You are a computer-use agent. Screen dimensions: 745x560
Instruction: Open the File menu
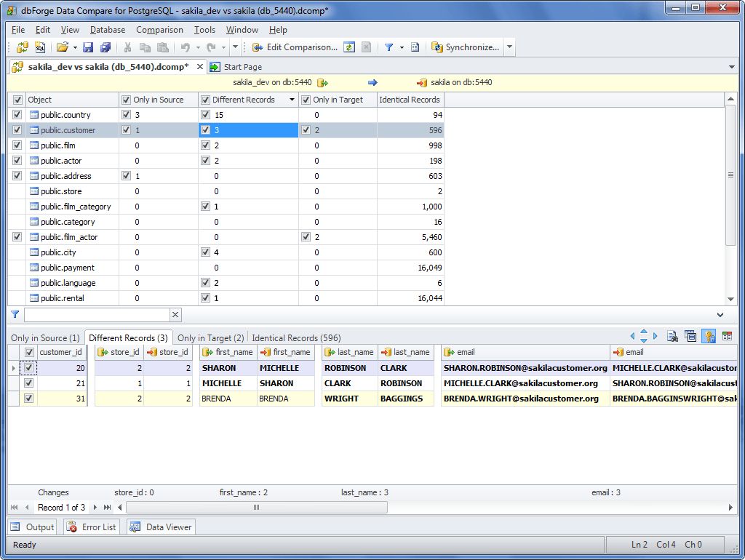coord(18,29)
